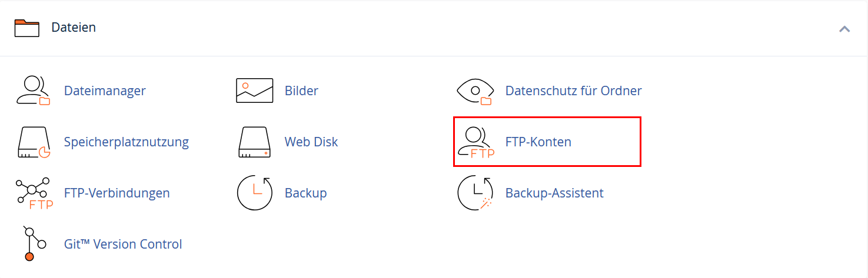Open the Datenschutz für Ordner link
Image resolution: width=868 pixels, height=278 pixels.
573,91
